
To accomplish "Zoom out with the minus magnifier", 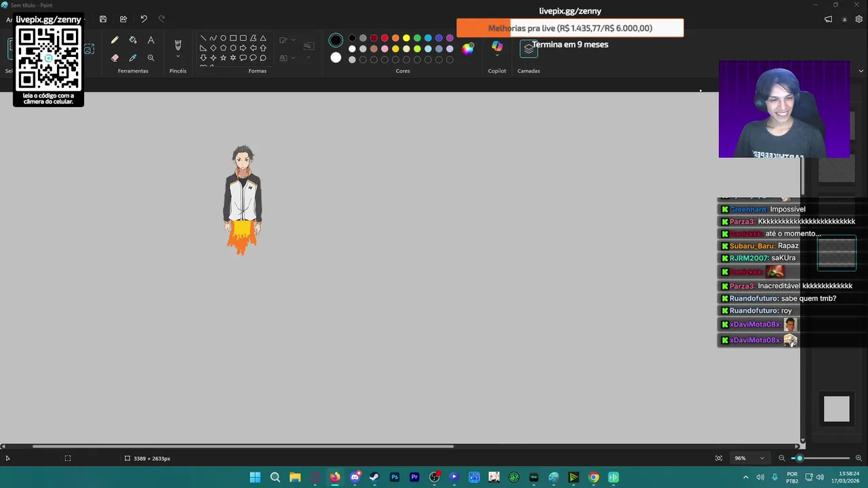I will (x=781, y=458).
